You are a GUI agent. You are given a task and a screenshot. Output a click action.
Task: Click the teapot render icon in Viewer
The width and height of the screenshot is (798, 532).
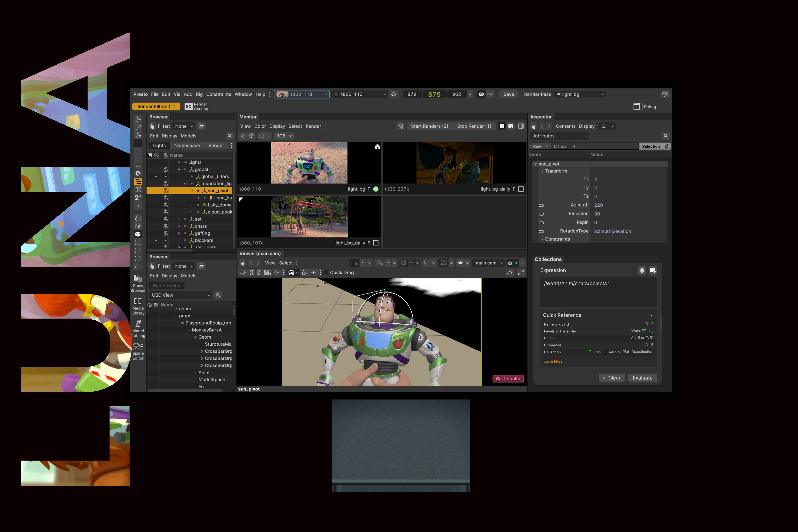pos(460,263)
